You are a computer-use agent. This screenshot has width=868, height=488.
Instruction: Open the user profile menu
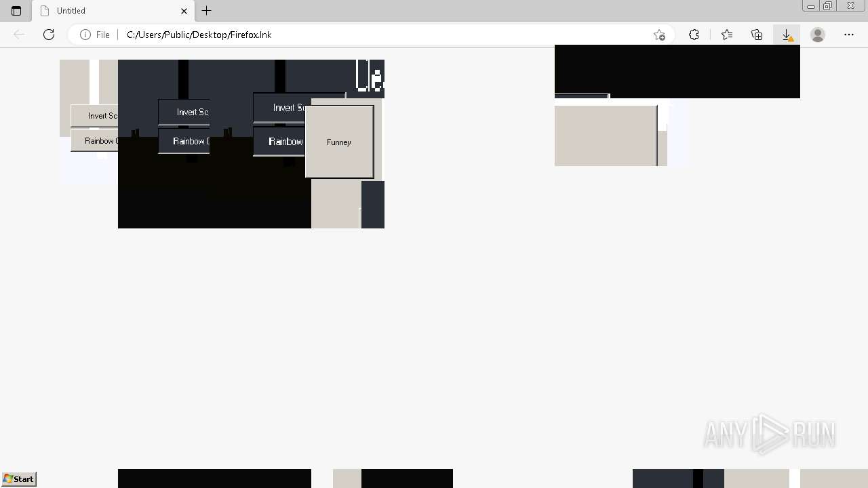818,35
